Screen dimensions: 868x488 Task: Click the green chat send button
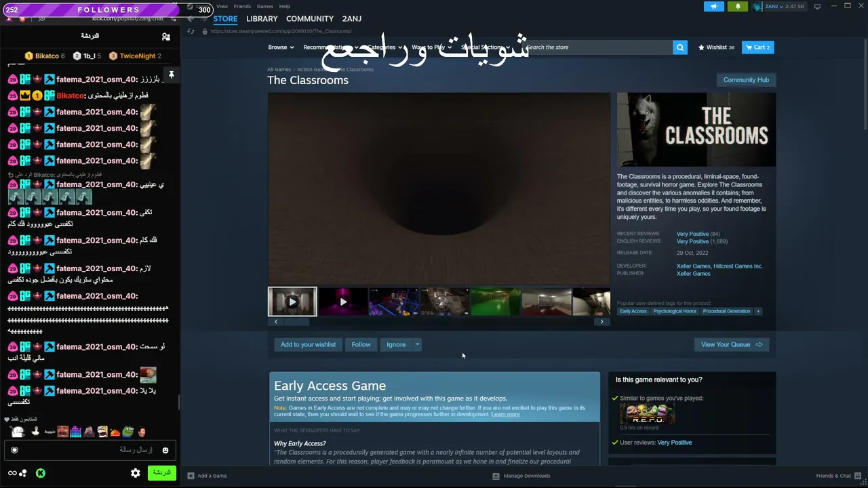162,472
